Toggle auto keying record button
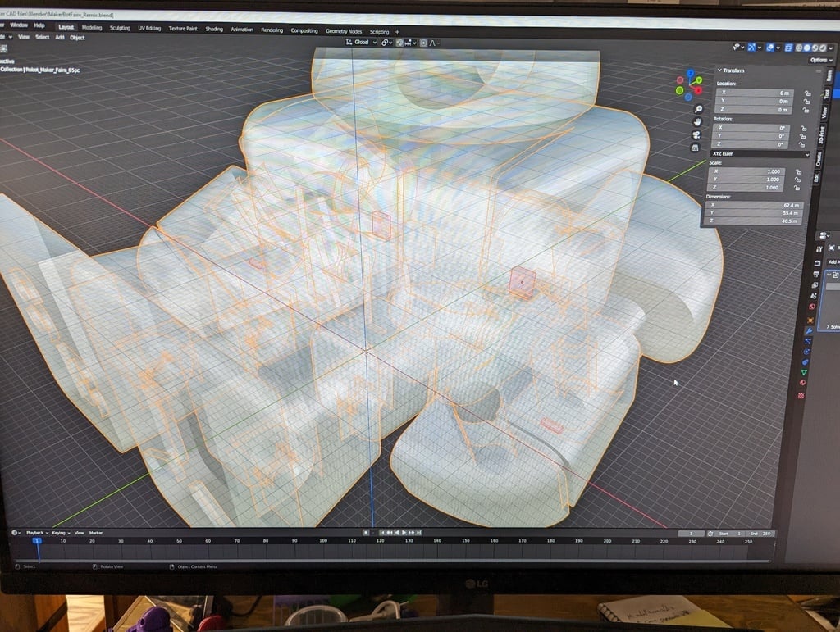This screenshot has width=840, height=632. [x=366, y=533]
